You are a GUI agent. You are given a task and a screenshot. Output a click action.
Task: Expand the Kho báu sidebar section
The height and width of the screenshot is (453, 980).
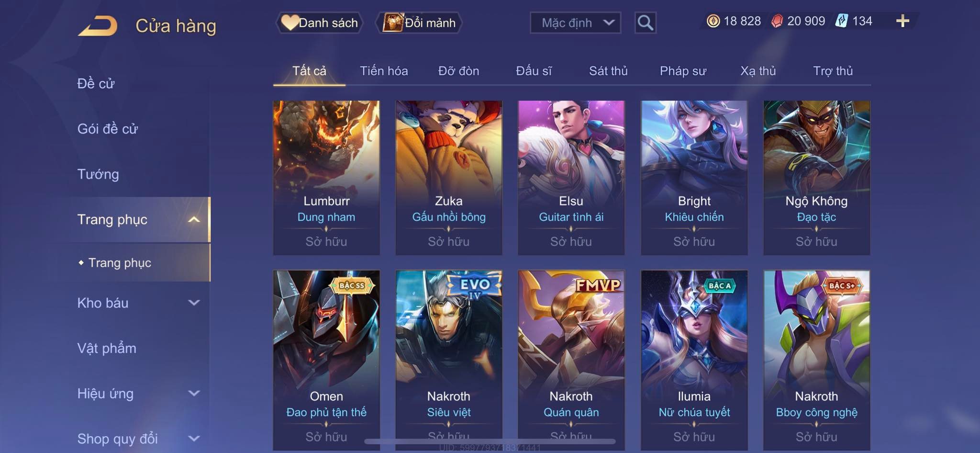pos(138,303)
